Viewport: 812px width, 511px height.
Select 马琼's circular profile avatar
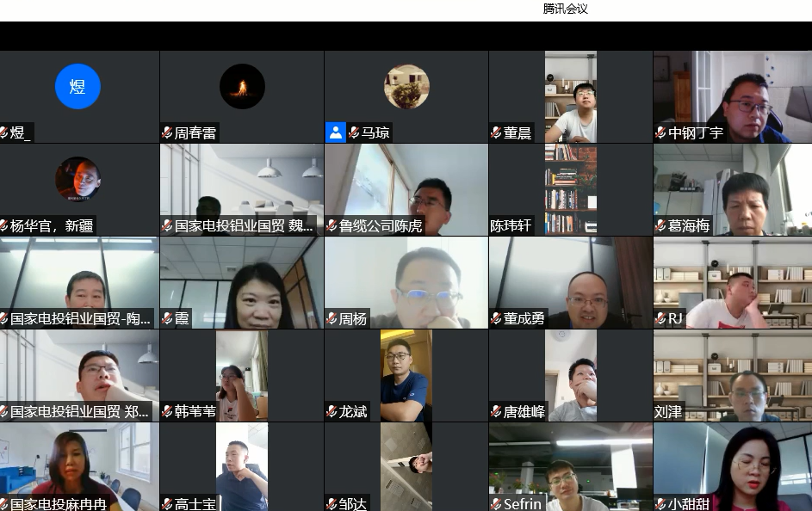pos(406,87)
